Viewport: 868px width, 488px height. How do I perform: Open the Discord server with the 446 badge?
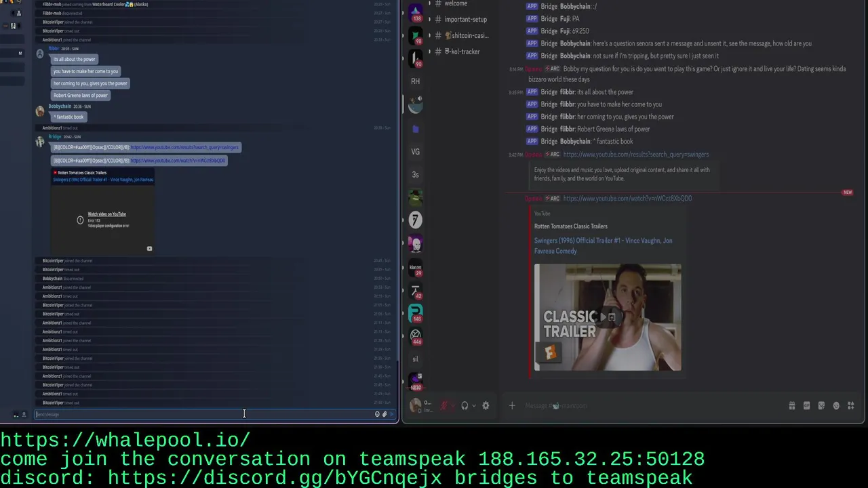click(x=416, y=336)
